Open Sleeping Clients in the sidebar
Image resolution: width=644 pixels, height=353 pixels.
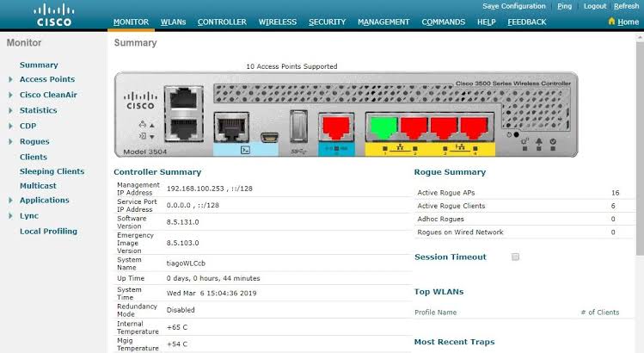[52, 171]
